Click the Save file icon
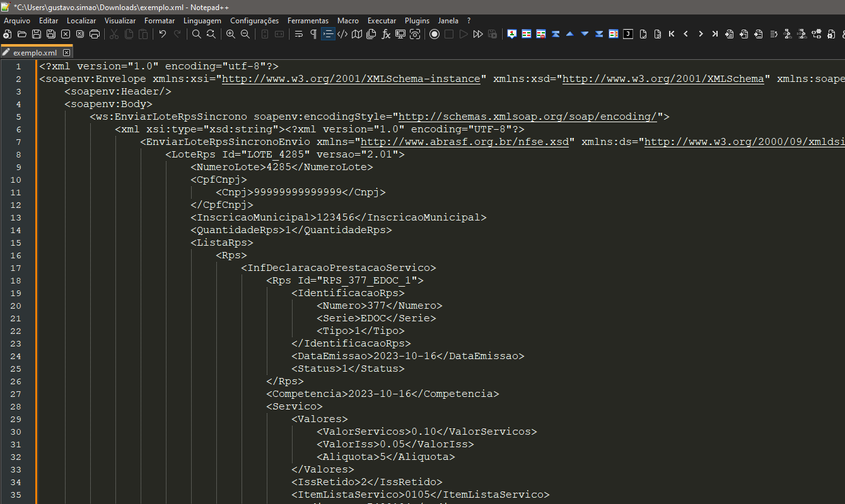 point(37,34)
